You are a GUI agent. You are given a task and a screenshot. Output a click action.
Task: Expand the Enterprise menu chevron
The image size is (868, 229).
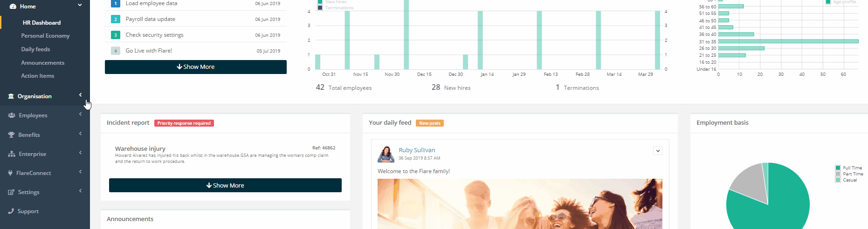click(80, 153)
